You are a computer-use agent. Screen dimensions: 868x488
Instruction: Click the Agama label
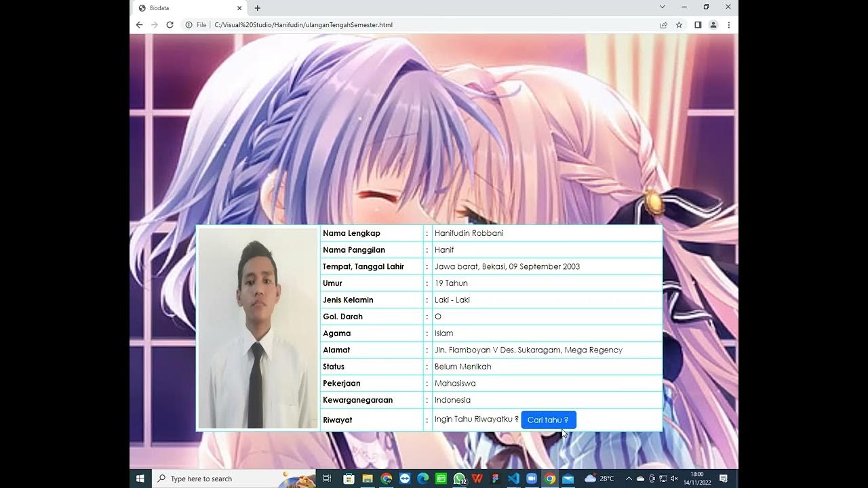click(x=337, y=333)
